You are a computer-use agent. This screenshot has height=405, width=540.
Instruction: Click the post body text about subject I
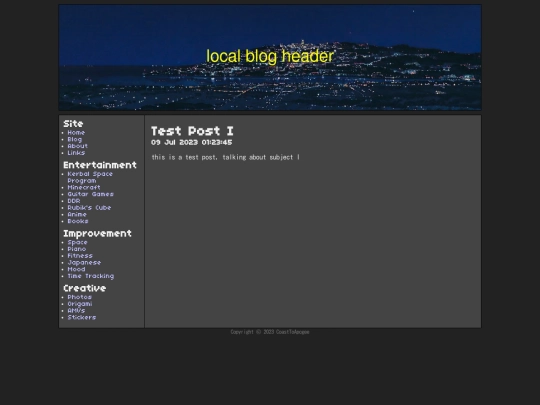[226, 157]
